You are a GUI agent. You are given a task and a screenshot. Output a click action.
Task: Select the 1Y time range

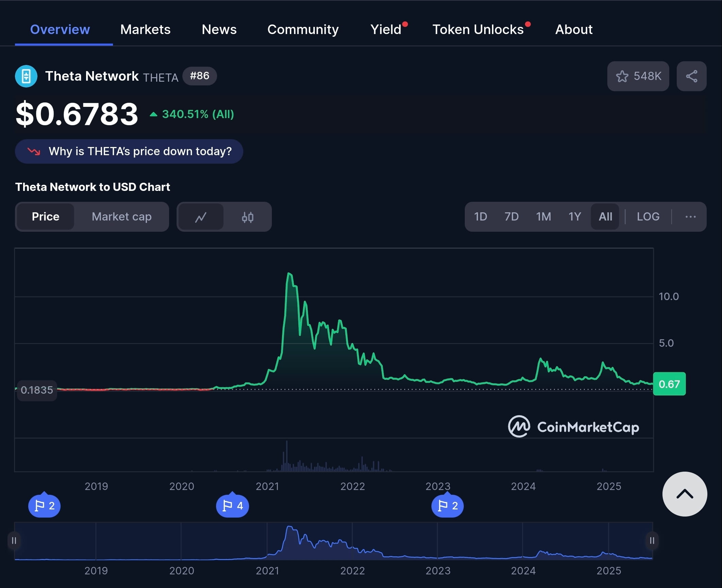pyautogui.click(x=574, y=217)
